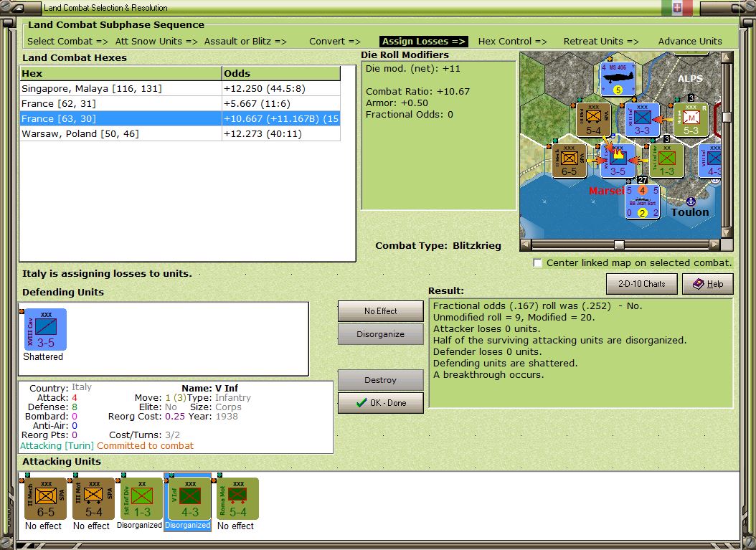Click the +12.250 (44.5:8) odds cell
The image size is (756, 550).
click(281, 89)
